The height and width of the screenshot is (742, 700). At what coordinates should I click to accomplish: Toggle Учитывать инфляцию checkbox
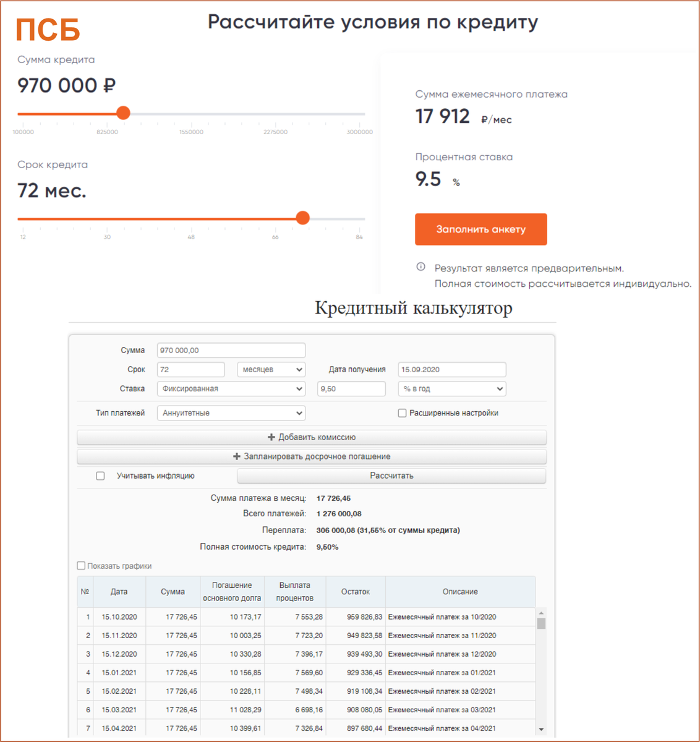click(x=100, y=475)
